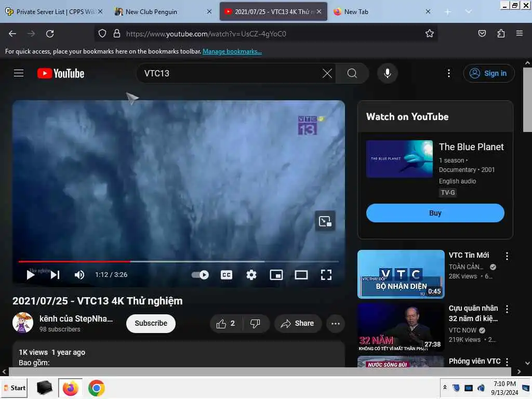Open Firefox from taskbar

point(70,388)
